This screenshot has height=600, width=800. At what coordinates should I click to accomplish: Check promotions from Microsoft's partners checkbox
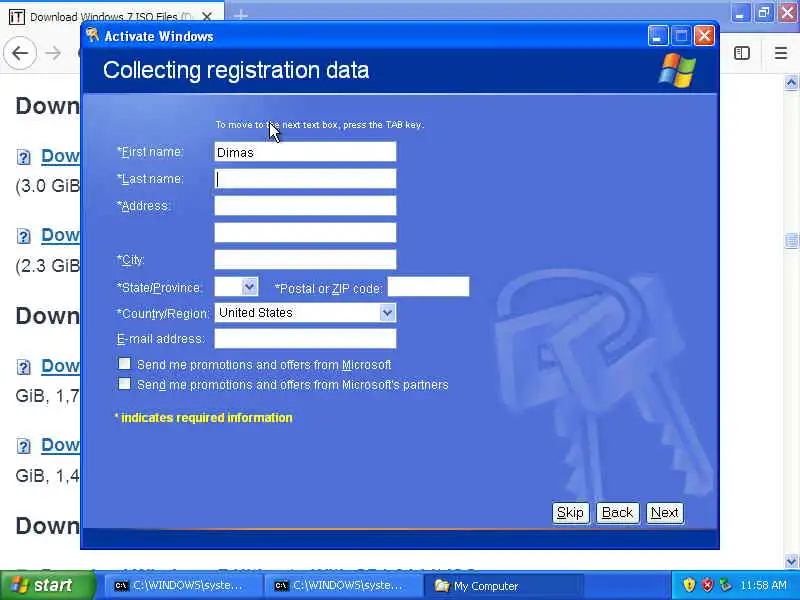click(x=124, y=384)
